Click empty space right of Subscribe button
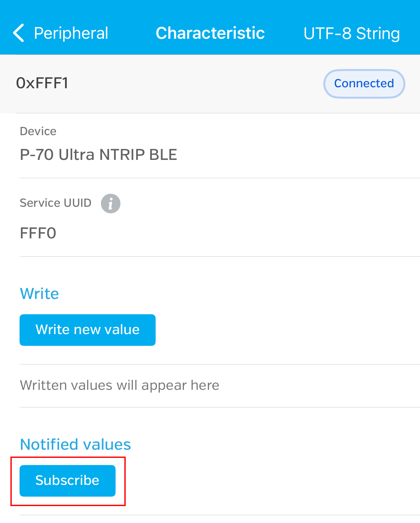The image size is (420, 523). point(260,481)
